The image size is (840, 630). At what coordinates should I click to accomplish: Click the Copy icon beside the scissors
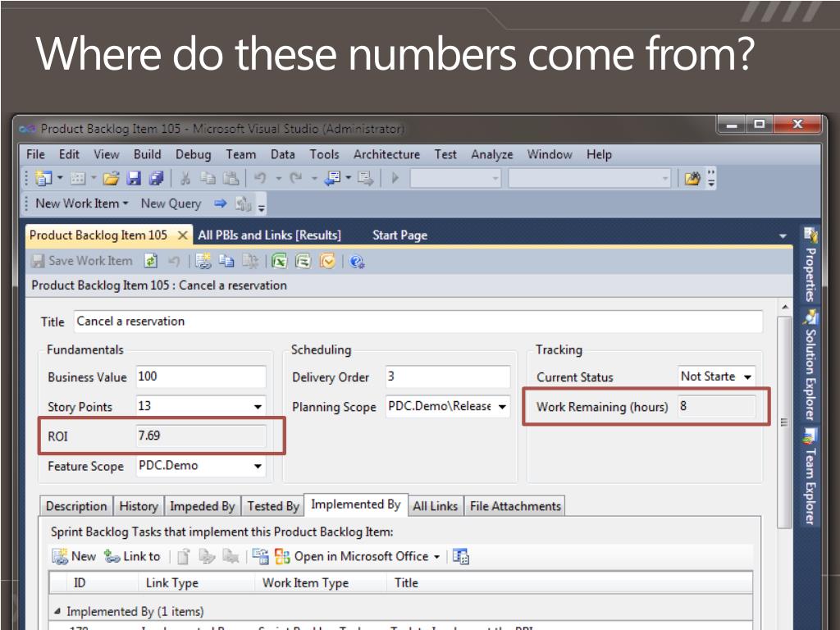[208, 178]
